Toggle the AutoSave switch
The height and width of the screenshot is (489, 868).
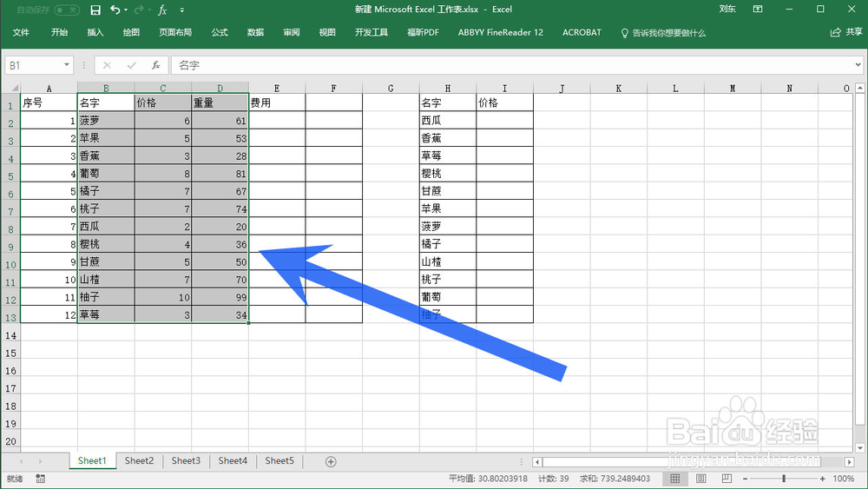pyautogui.click(x=67, y=10)
